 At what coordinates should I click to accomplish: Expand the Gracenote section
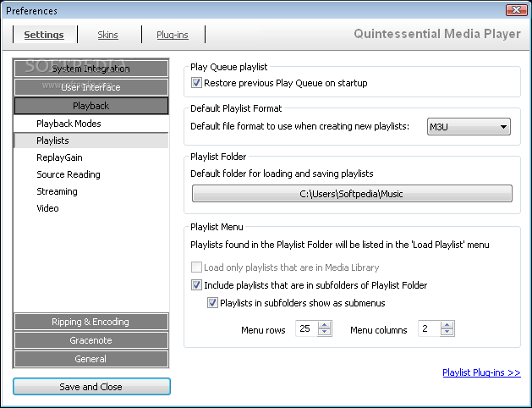91,340
